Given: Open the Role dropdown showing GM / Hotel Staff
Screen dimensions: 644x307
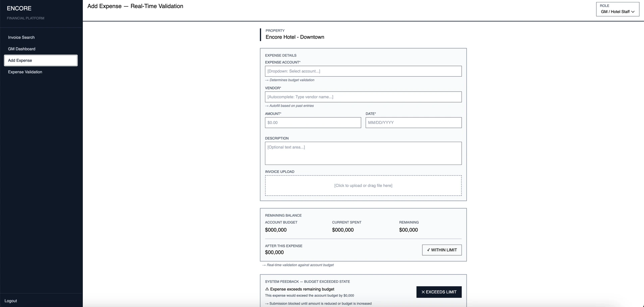Looking at the screenshot, I should coord(618,11).
